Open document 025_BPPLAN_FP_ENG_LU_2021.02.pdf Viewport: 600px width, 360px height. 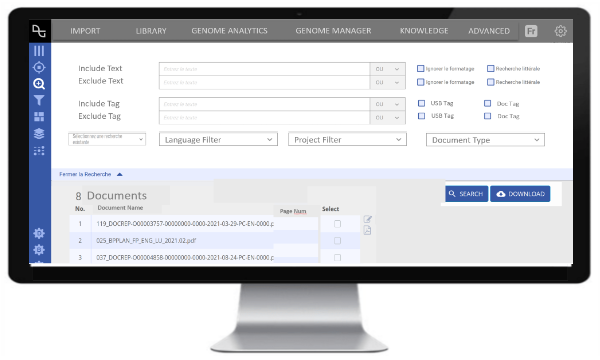click(x=146, y=241)
